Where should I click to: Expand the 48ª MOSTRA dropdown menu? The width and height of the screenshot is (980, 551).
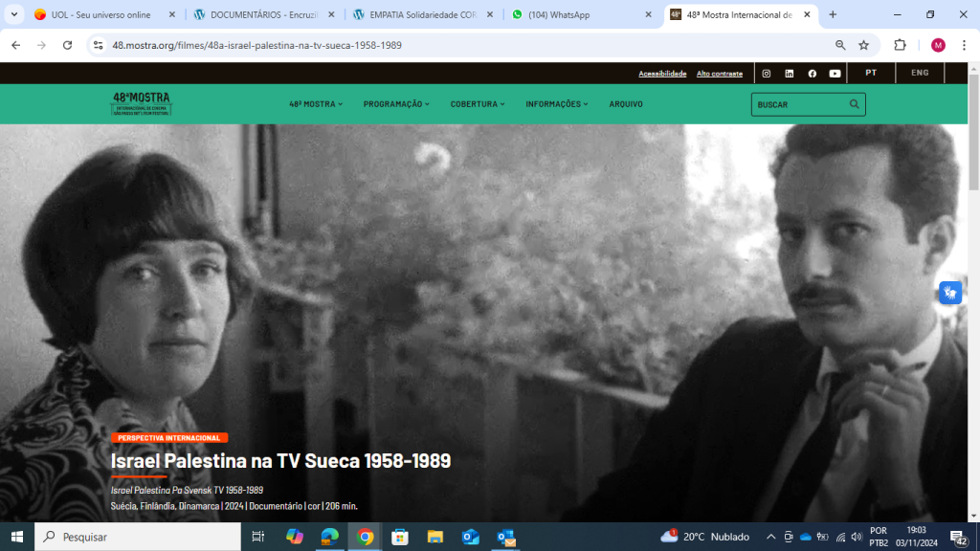coord(316,104)
